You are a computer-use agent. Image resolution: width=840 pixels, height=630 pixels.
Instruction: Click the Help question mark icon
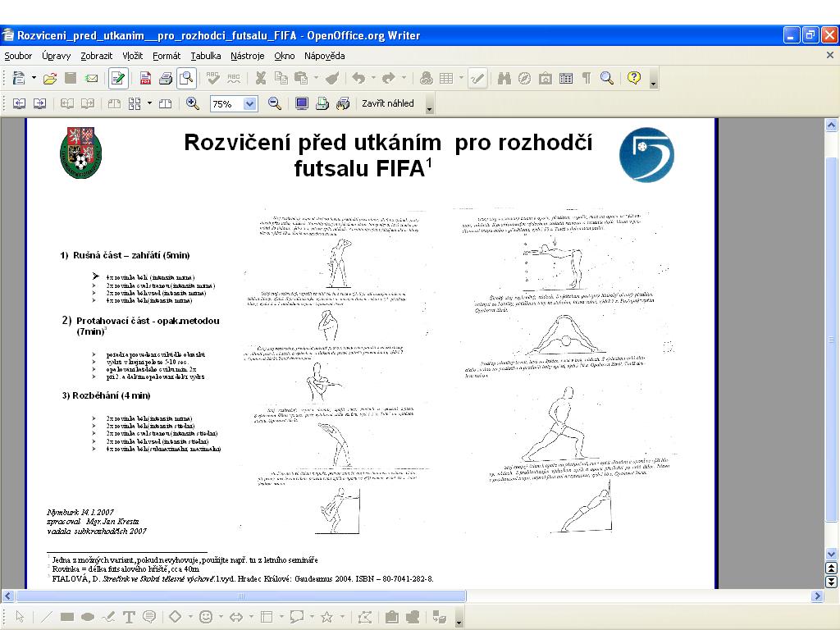click(x=634, y=79)
